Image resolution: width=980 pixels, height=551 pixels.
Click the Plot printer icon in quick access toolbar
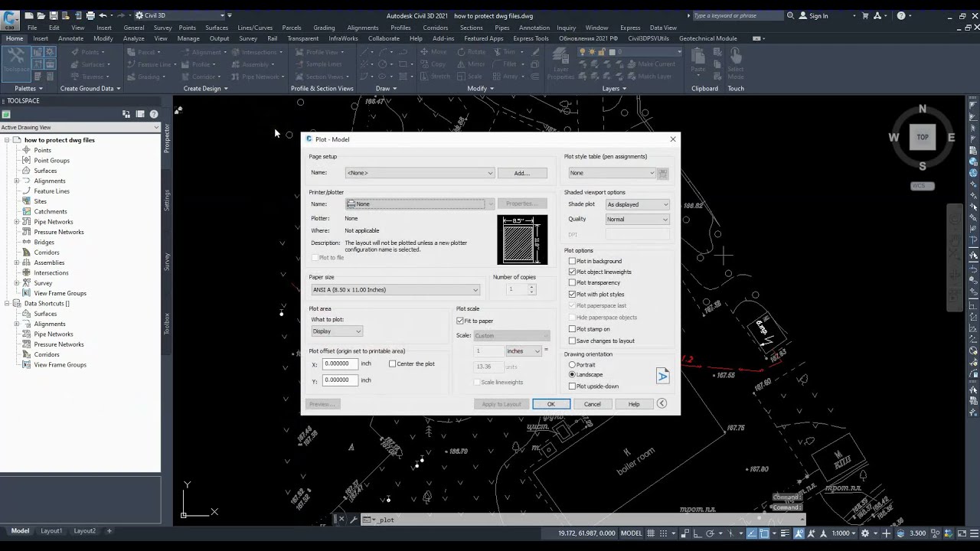pyautogui.click(x=90, y=15)
